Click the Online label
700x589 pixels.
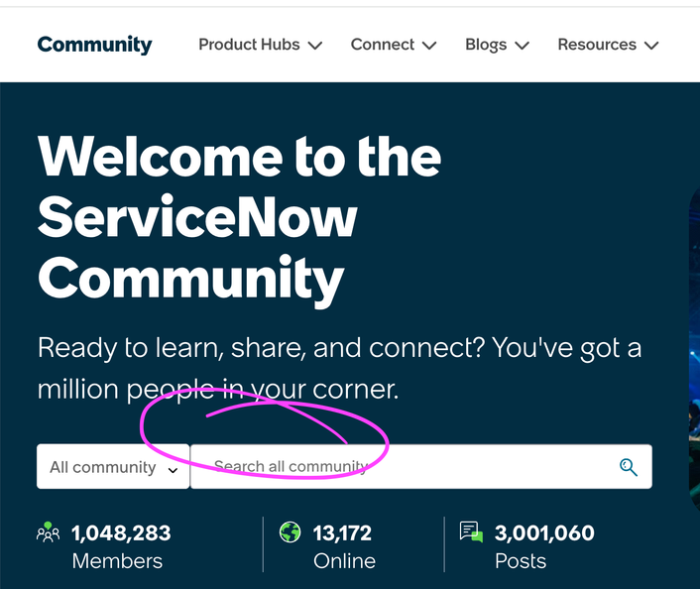point(344,561)
